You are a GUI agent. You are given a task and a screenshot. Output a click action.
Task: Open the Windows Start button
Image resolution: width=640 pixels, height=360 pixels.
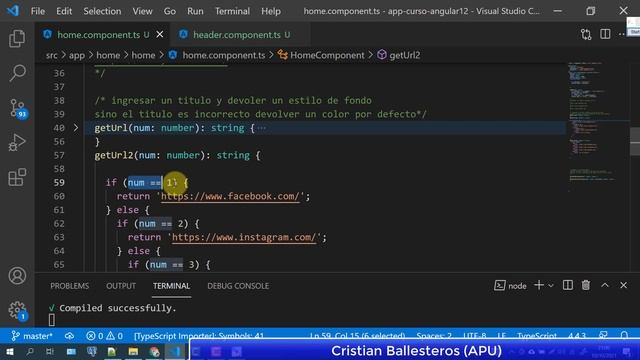9,351
